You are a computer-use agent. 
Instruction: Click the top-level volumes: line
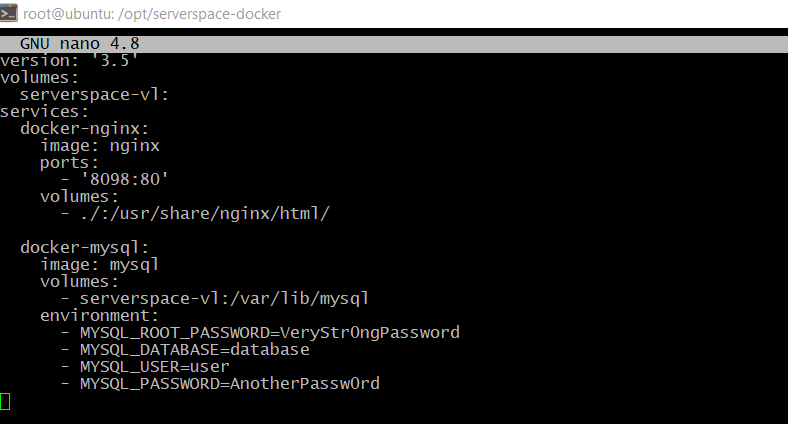coord(39,78)
